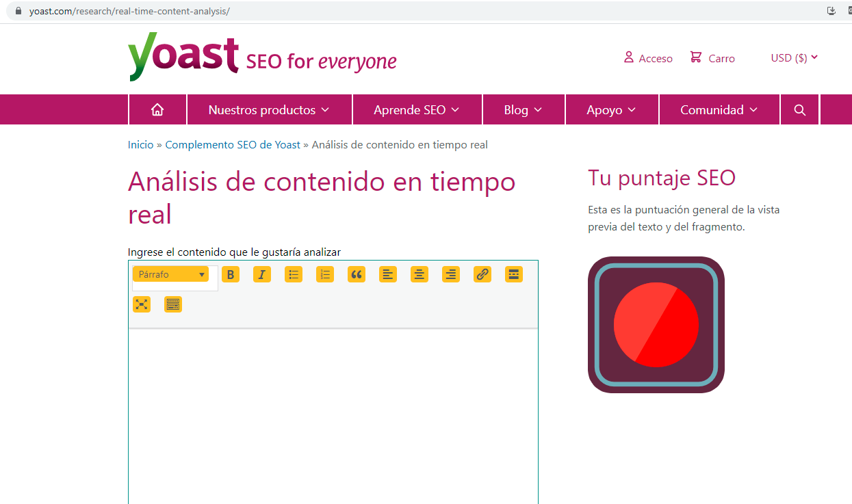852x504 pixels.
Task: Open site search magnifier icon
Action: coord(800,109)
